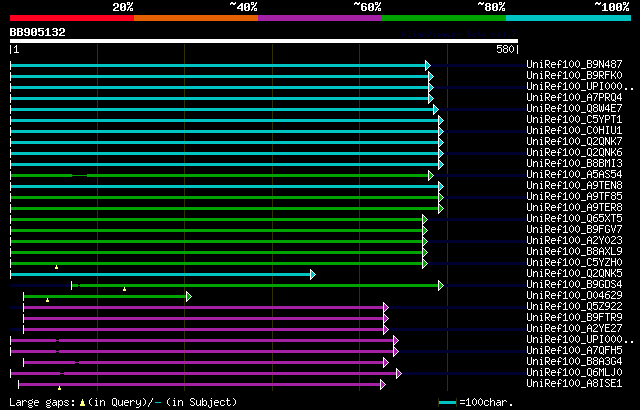Click the BB905132 query name
This screenshot has height=410, width=640.
38,33
